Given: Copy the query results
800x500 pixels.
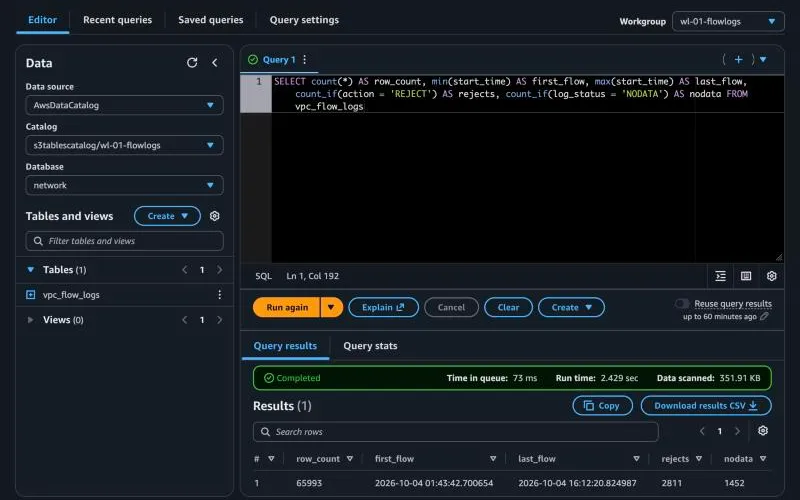Looking at the screenshot, I should tap(603, 406).
